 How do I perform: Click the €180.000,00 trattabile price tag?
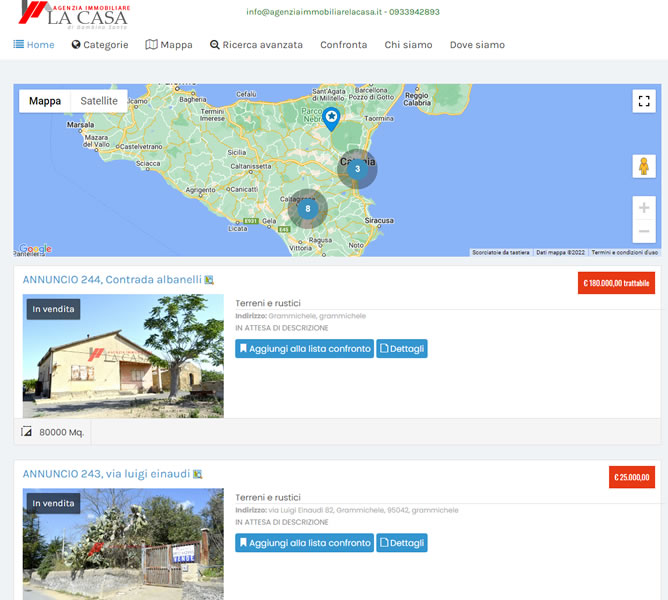[x=616, y=283]
